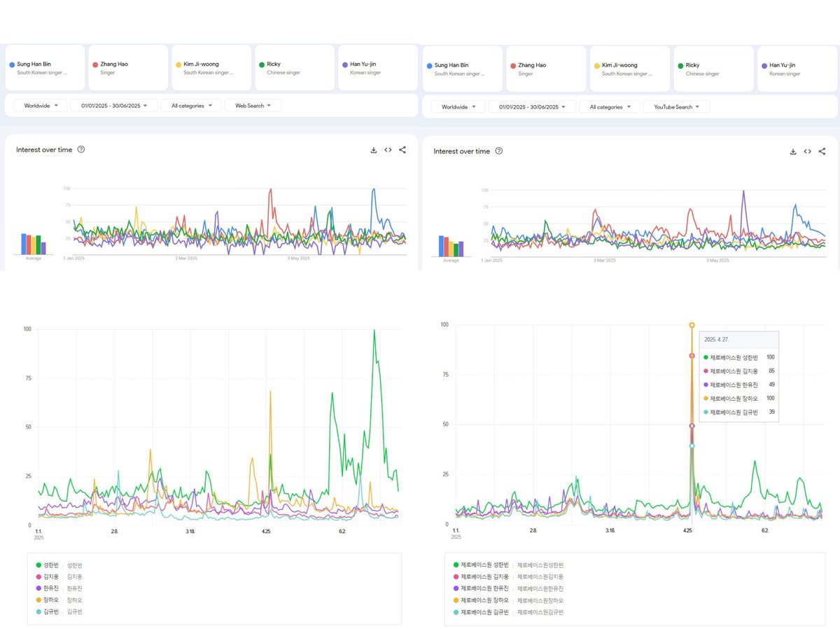
Task: Select Ricky card in Web Search panel
Action: [x=293, y=68]
